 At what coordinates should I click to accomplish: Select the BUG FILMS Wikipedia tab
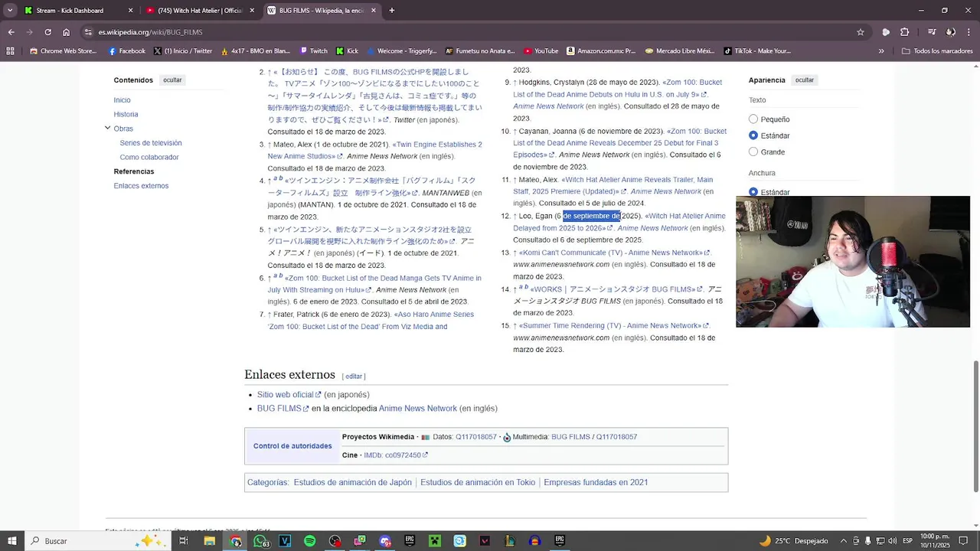click(x=321, y=11)
